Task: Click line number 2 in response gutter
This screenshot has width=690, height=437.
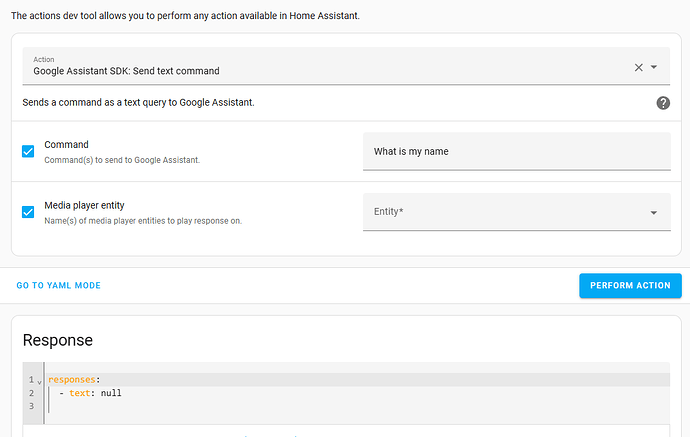Action: point(31,393)
